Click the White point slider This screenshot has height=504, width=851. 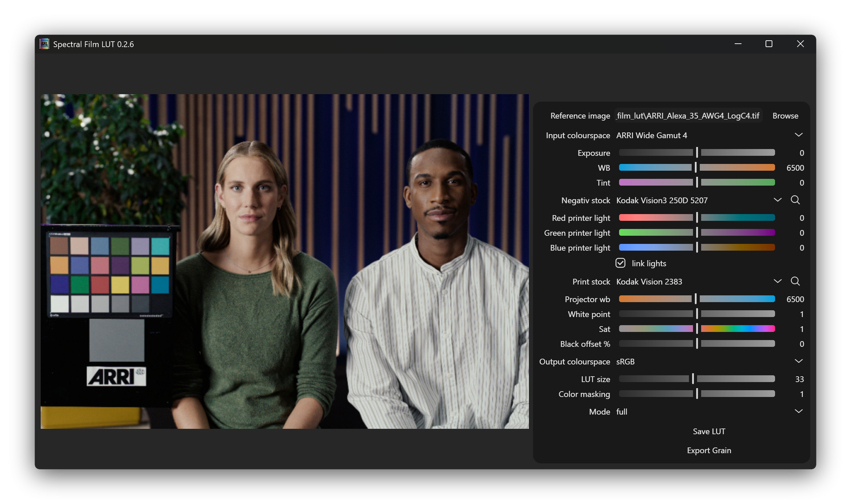(697, 314)
